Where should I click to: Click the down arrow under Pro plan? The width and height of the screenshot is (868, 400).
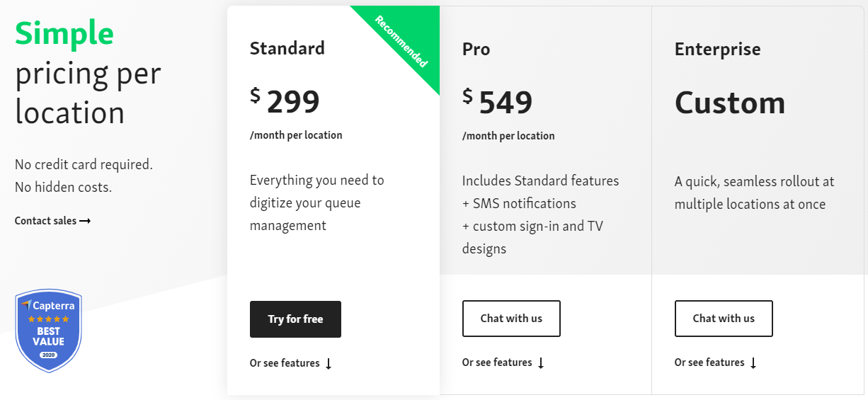(541, 363)
